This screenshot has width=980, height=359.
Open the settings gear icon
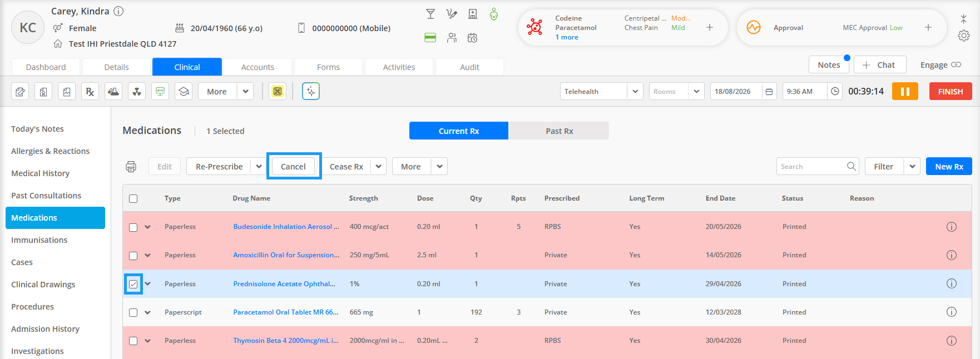(x=964, y=36)
